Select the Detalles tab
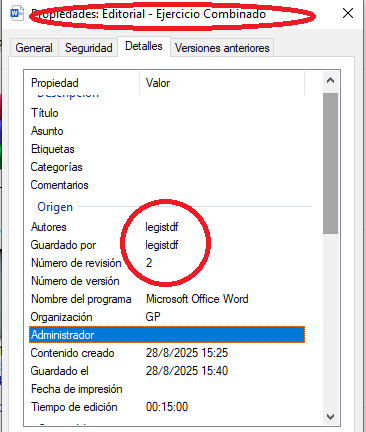366x432 pixels. pos(144,46)
